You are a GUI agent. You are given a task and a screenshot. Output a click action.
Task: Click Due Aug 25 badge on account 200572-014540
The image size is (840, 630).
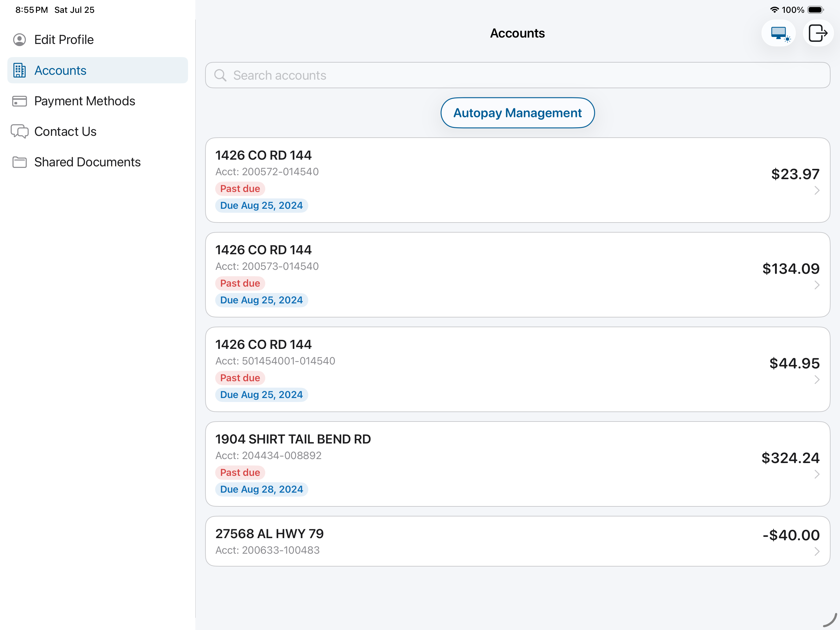[262, 205]
